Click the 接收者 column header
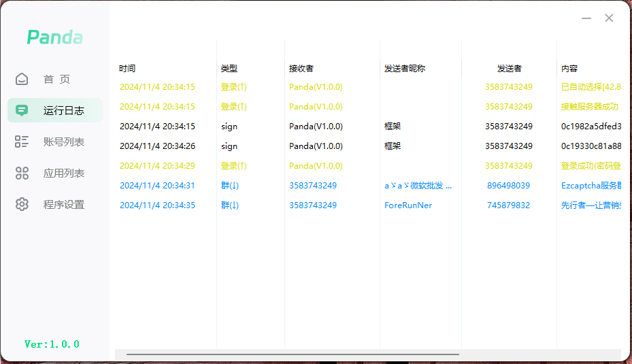 pyautogui.click(x=301, y=69)
